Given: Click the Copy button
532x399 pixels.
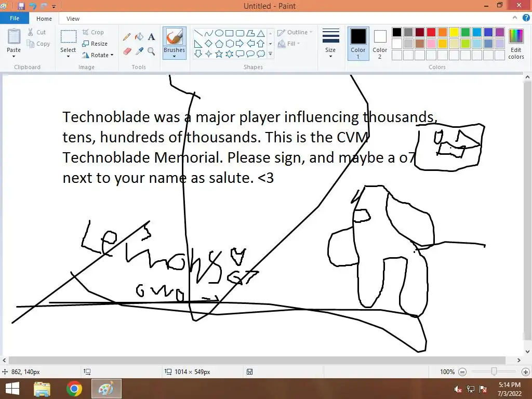Looking at the screenshot, I should pos(38,44).
